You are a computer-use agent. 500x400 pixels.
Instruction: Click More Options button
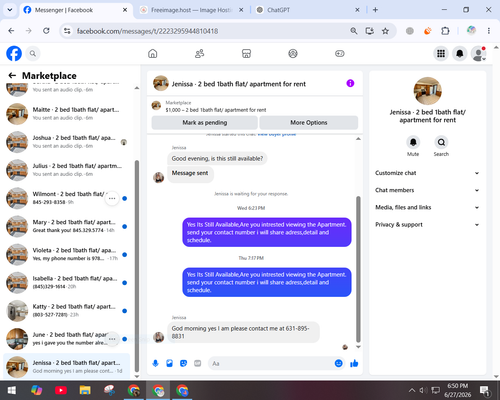309,123
